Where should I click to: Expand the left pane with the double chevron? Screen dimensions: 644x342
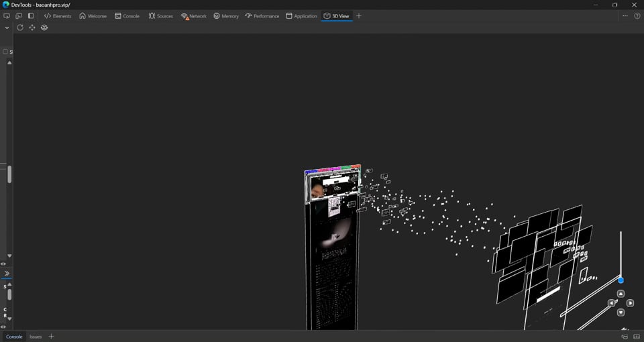7,274
